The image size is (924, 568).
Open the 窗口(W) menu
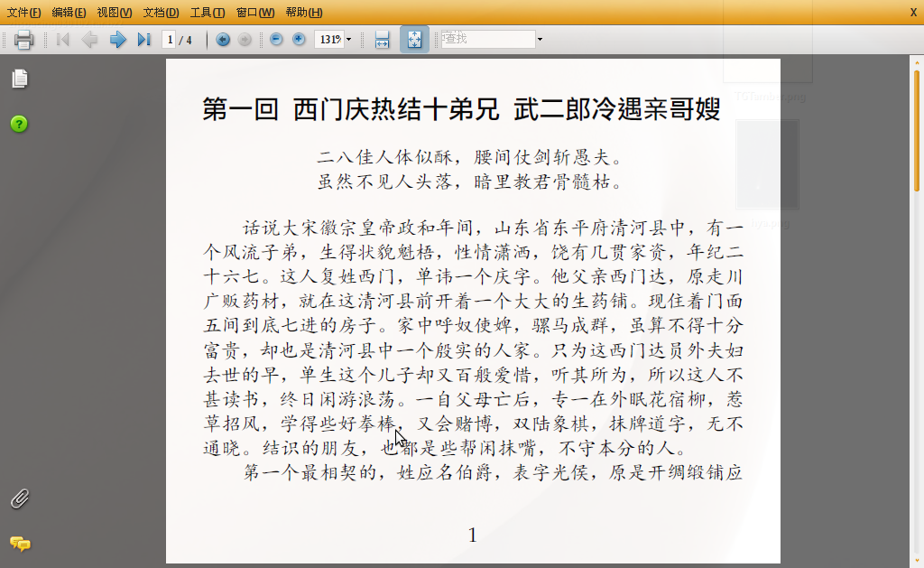[255, 13]
